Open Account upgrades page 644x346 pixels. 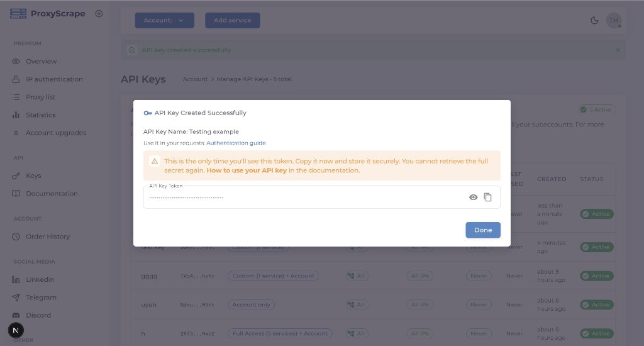coord(56,133)
